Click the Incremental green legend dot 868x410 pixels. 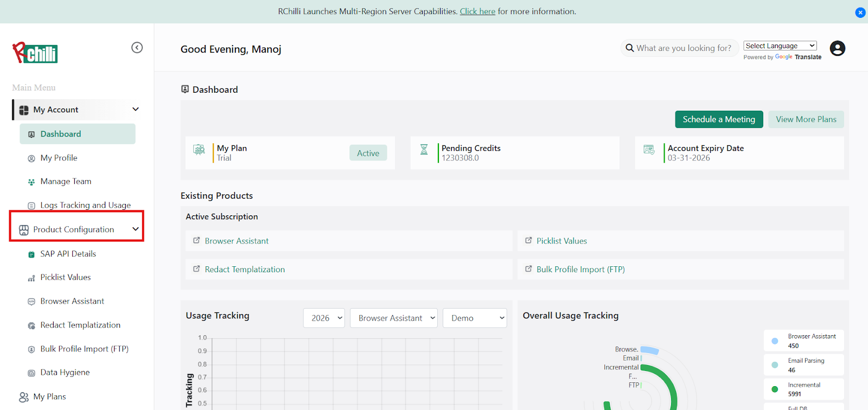click(x=775, y=389)
